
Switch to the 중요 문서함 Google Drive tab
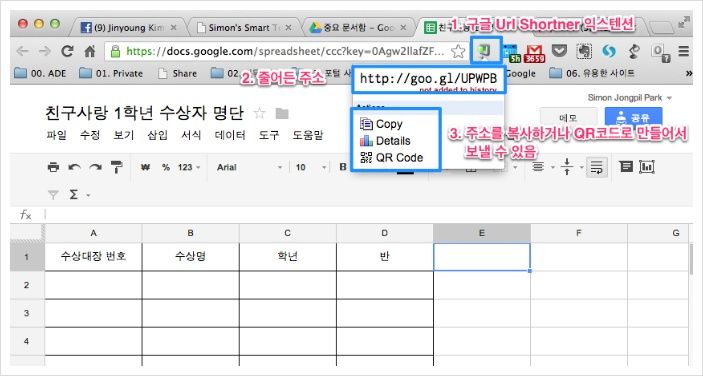pyautogui.click(x=359, y=28)
